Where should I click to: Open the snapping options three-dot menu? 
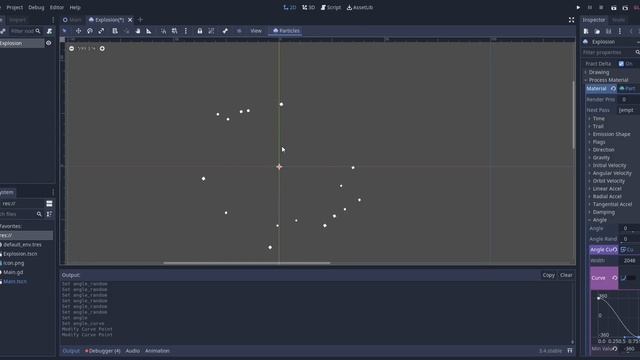186,31
